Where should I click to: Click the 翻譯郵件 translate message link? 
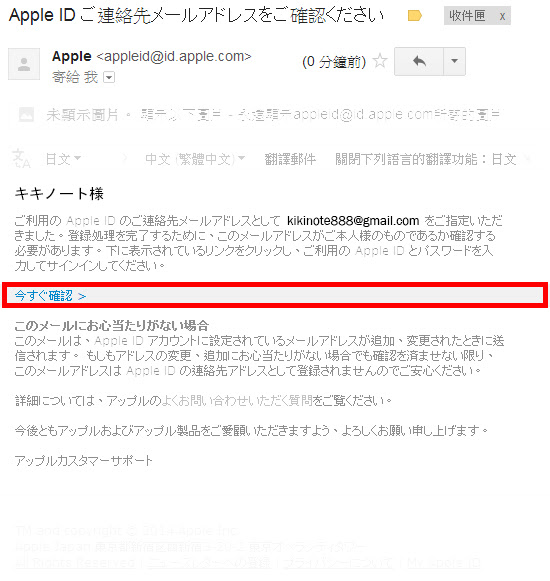pyautogui.click(x=290, y=159)
